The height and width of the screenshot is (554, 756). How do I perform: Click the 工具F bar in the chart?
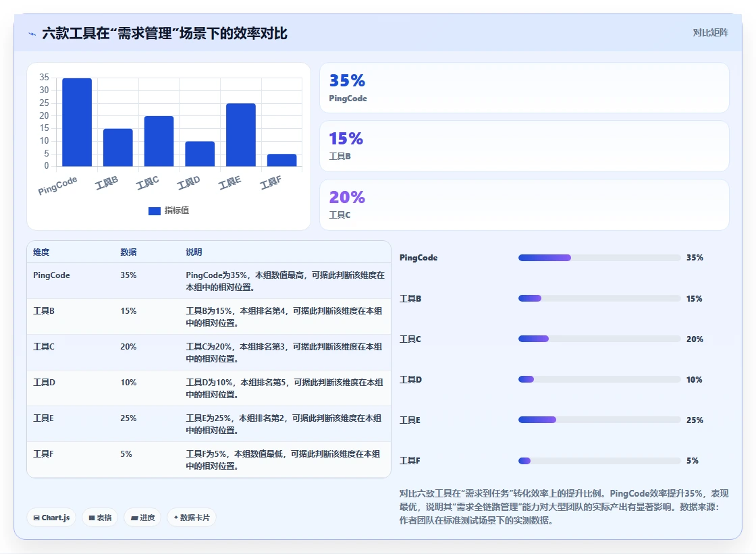[282, 160]
